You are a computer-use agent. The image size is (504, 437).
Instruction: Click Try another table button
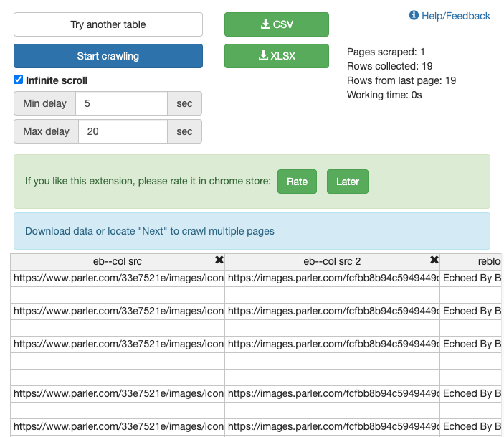pyautogui.click(x=108, y=24)
